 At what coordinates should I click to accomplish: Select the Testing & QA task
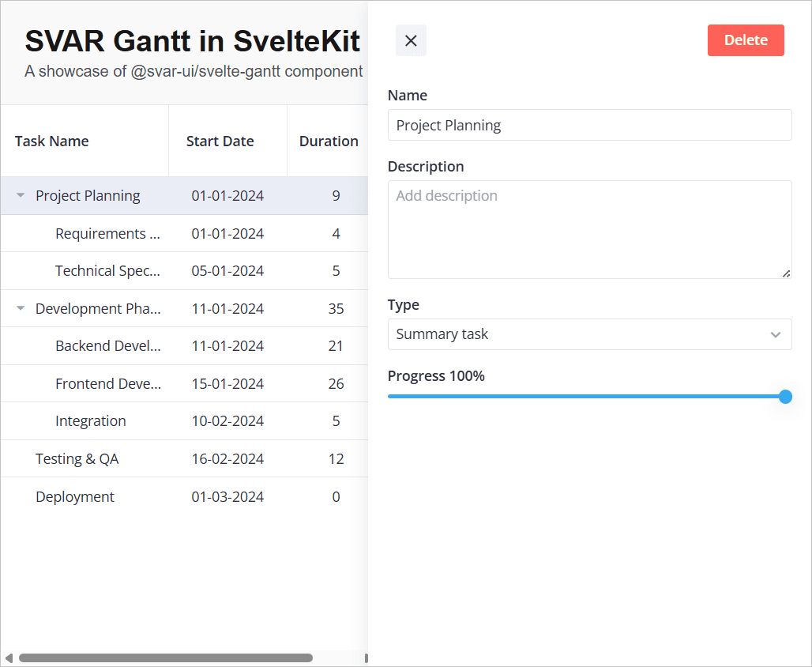77,459
